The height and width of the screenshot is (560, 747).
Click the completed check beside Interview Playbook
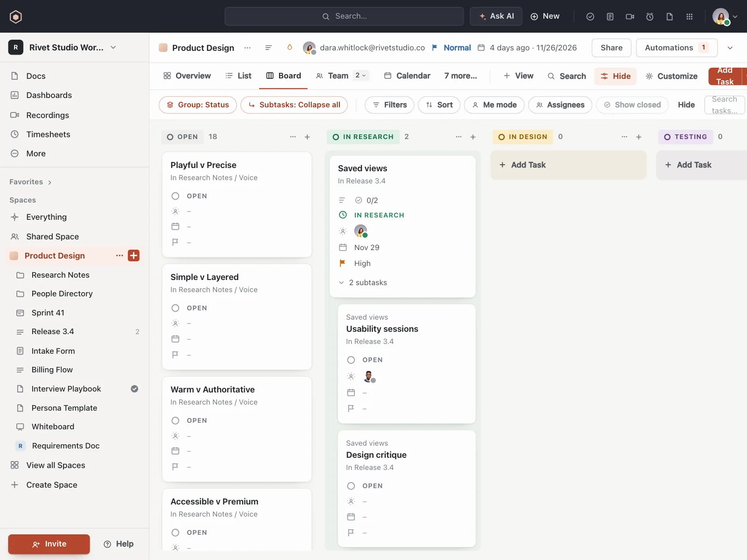tap(134, 389)
